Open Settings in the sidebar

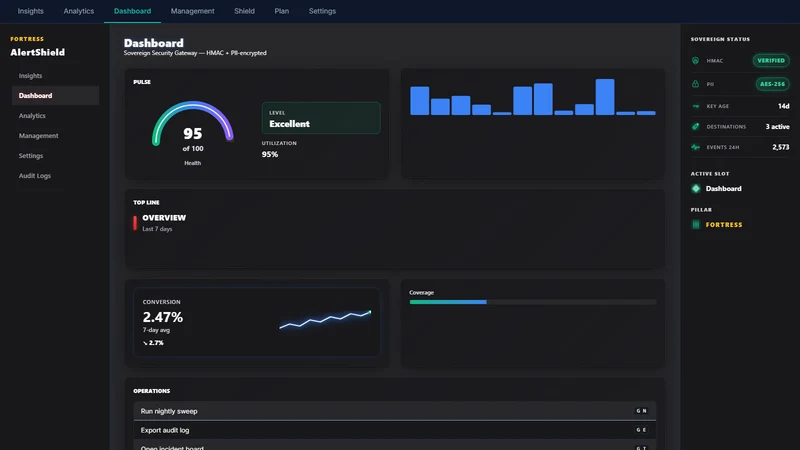55,156
